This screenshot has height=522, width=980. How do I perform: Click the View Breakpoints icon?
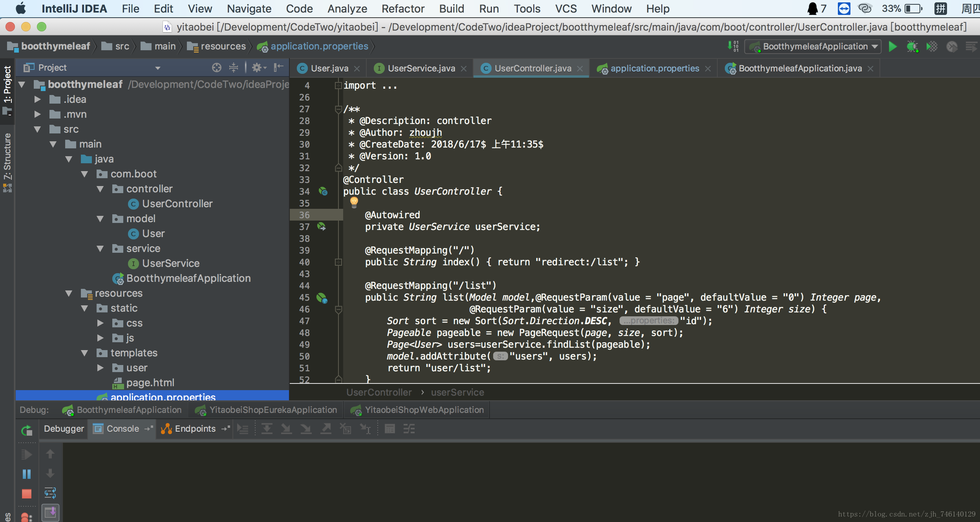[26, 517]
